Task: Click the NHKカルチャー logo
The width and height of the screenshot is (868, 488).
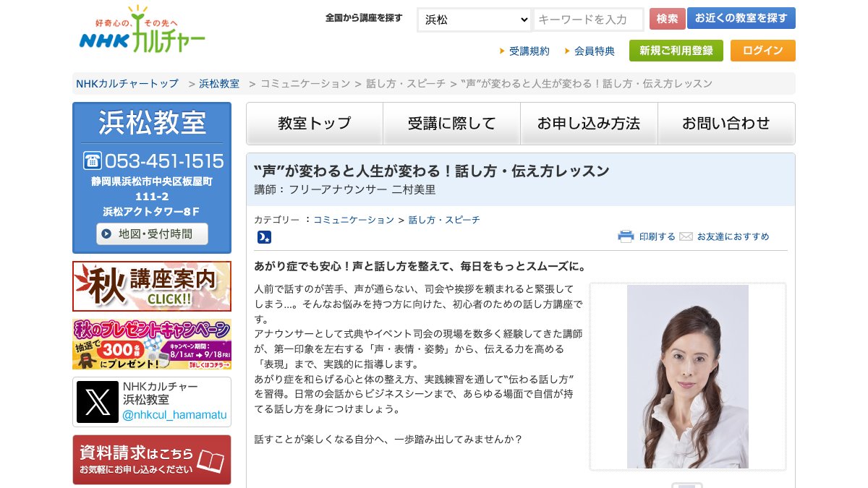Action: (142, 30)
